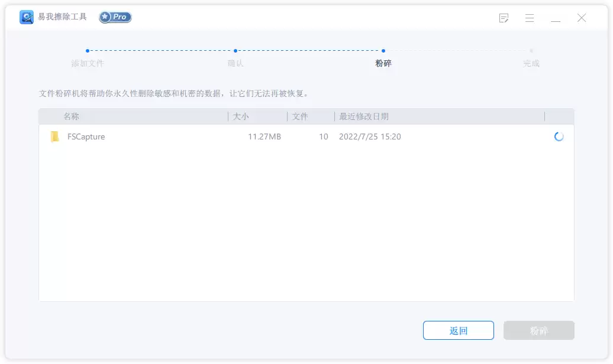Click the 文件 column header

(301, 116)
